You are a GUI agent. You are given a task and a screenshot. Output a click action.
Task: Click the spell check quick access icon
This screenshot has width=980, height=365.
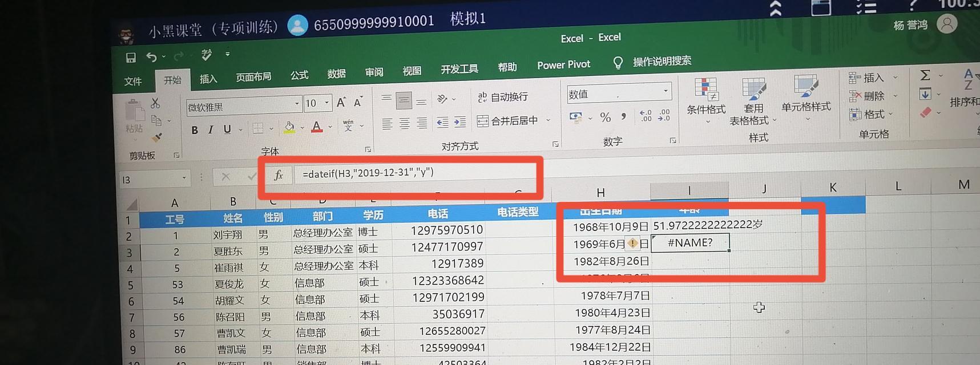[x=206, y=55]
